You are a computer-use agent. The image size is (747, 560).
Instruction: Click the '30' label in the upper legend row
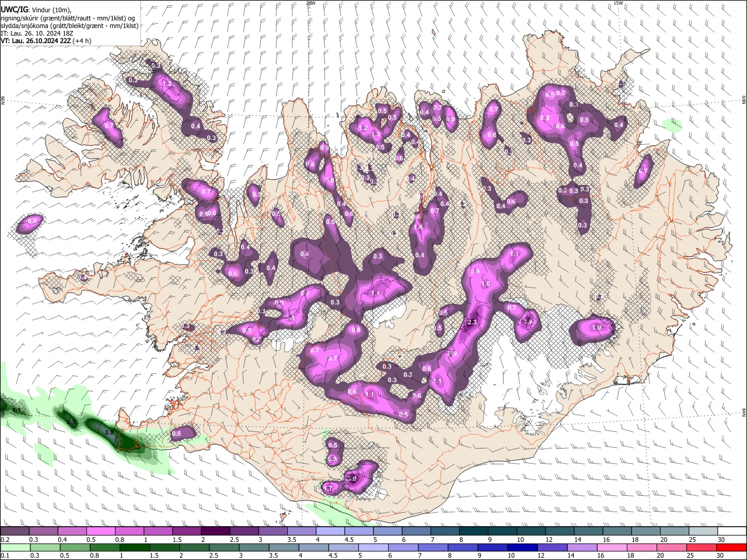(x=721, y=540)
